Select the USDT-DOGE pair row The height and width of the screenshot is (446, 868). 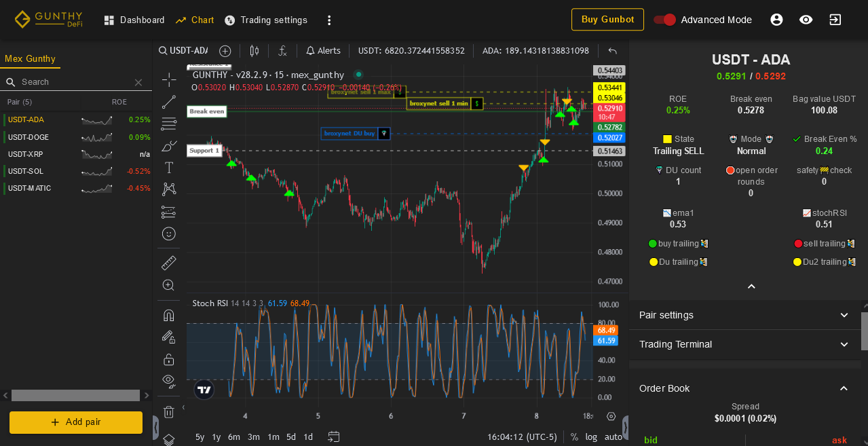pos(76,137)
